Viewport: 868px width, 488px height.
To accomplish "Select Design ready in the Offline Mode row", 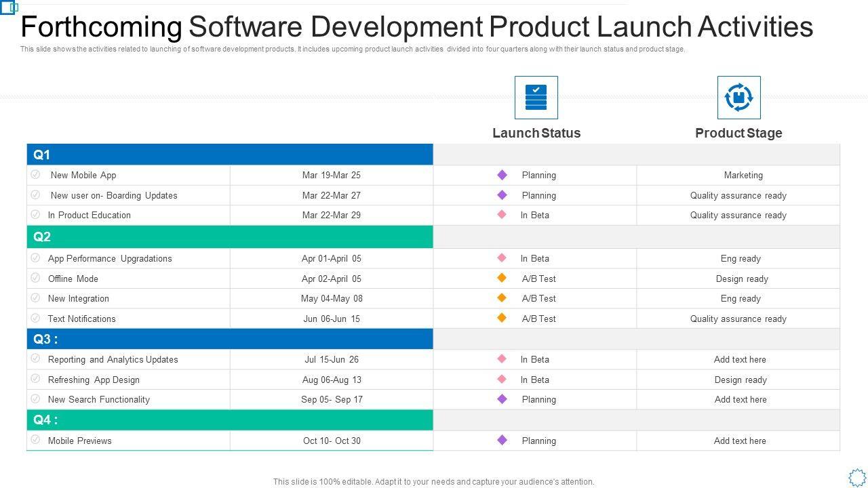I will tap(742, 279).
